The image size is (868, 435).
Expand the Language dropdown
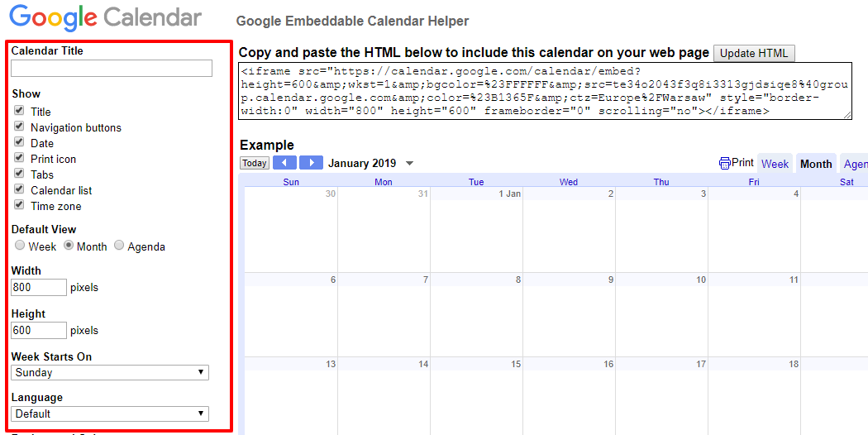click(x=110, y=413)
